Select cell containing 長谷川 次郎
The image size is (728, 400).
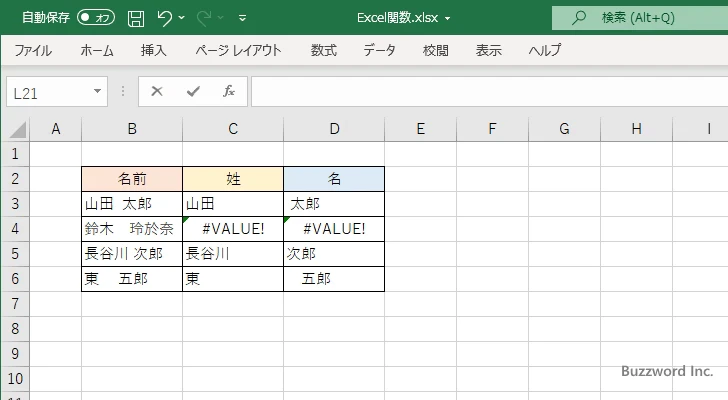(132, 254)
